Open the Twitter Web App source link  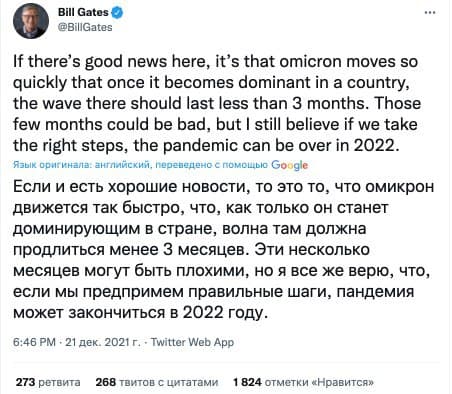pyautogui.click(x=192, y=342)
